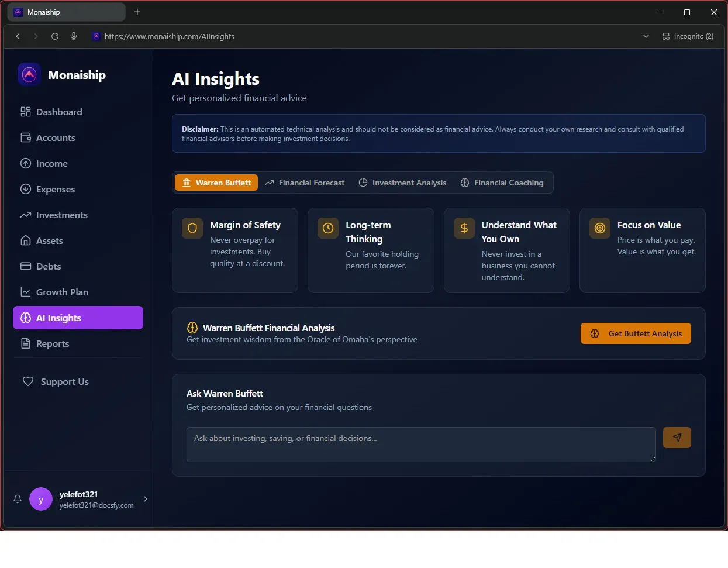Click the Debts credit card icon
The height and width of the screenshot is (568, 728).
click(x=26, y=266)
